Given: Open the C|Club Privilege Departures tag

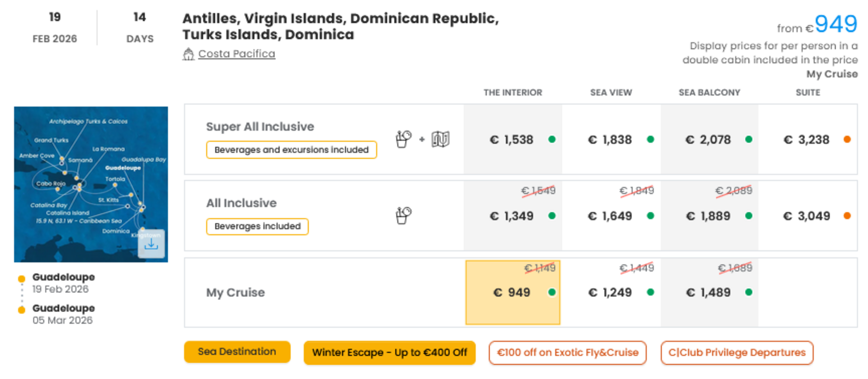Looking at the screenshot, I should click(x=737, y=352).
